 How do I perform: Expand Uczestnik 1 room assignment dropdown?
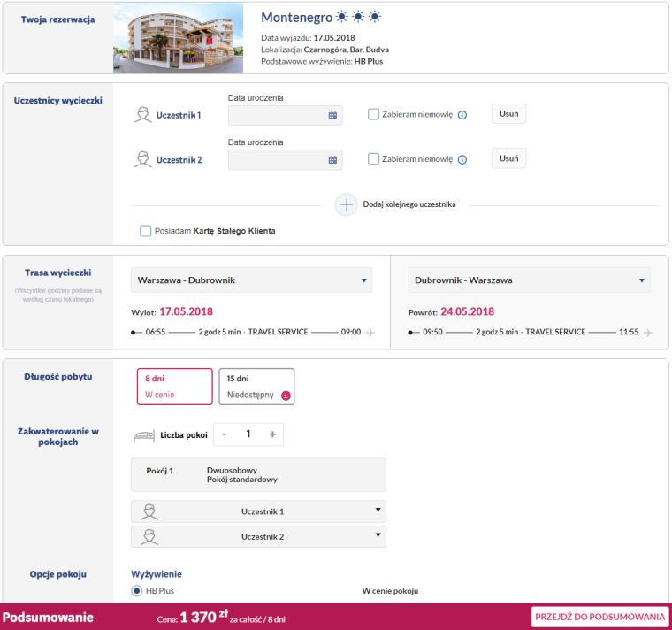(x=258, y=511)
